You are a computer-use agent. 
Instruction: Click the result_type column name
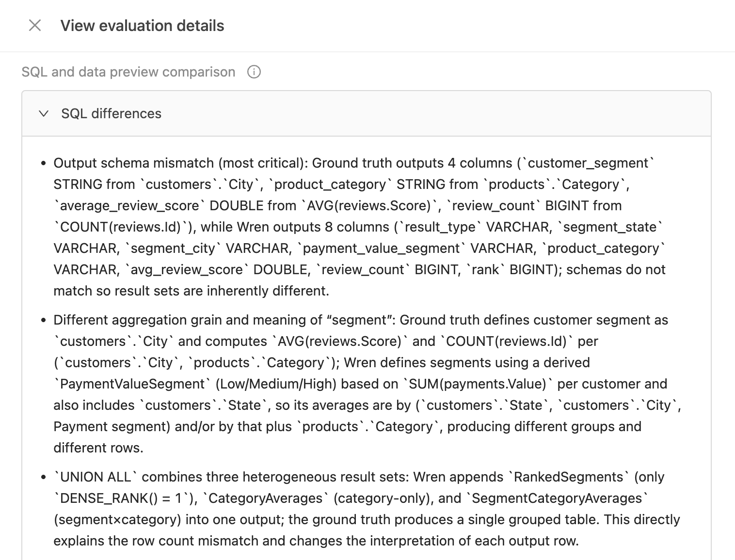coord(440,227)
